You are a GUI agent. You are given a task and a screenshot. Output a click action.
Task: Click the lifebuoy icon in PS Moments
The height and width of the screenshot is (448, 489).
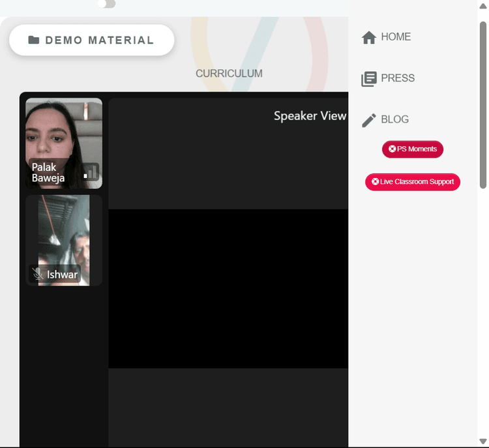(392, 149)
